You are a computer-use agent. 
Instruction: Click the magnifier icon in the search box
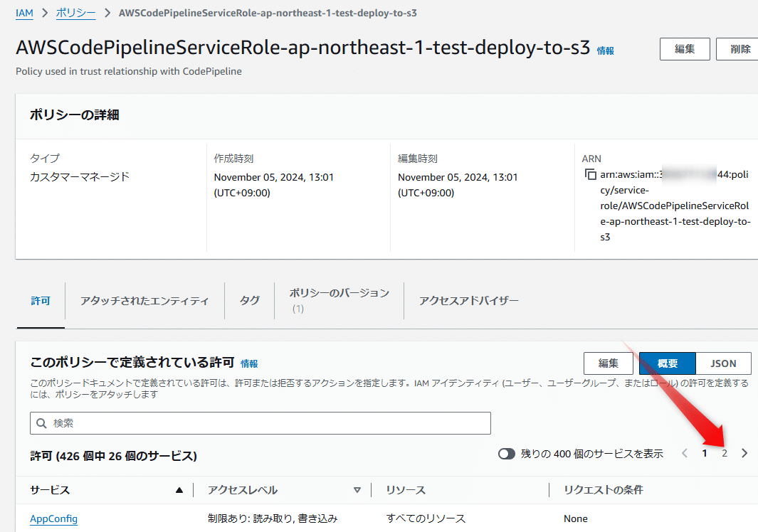click(42, 423)
